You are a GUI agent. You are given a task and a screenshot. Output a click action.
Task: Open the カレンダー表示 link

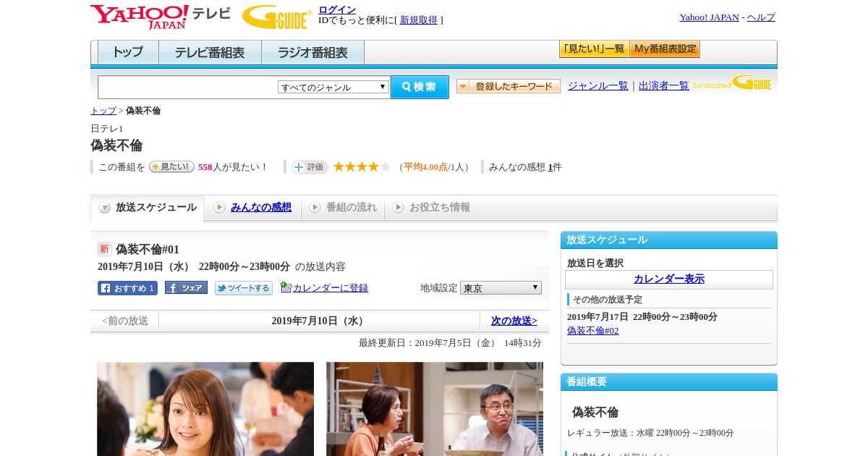point(669,279)
